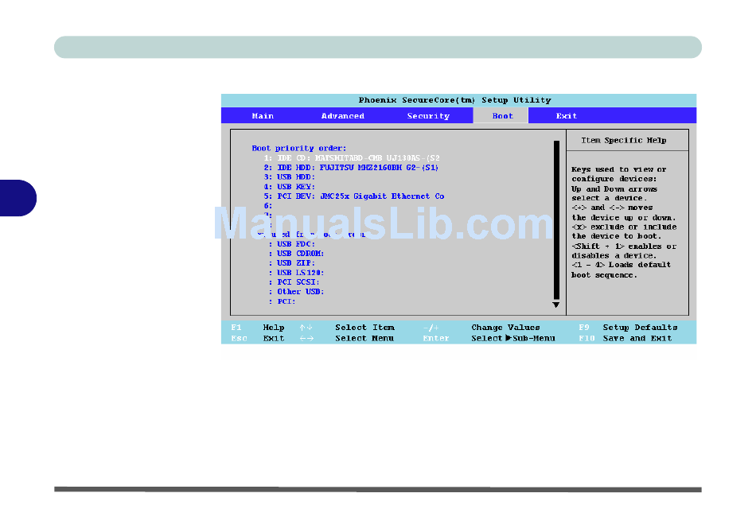Select the Boot tab
The width and height of the screenshot is (756, 532).
coord(502,116)
